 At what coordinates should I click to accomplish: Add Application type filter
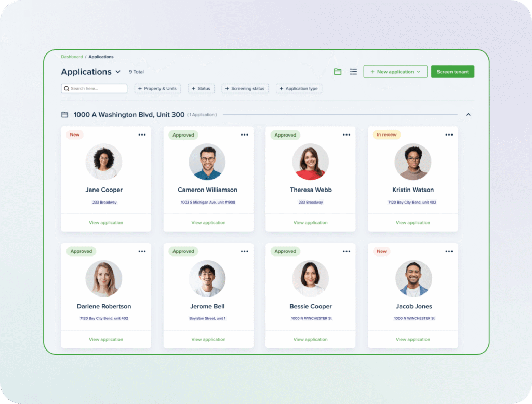point(299,88)
